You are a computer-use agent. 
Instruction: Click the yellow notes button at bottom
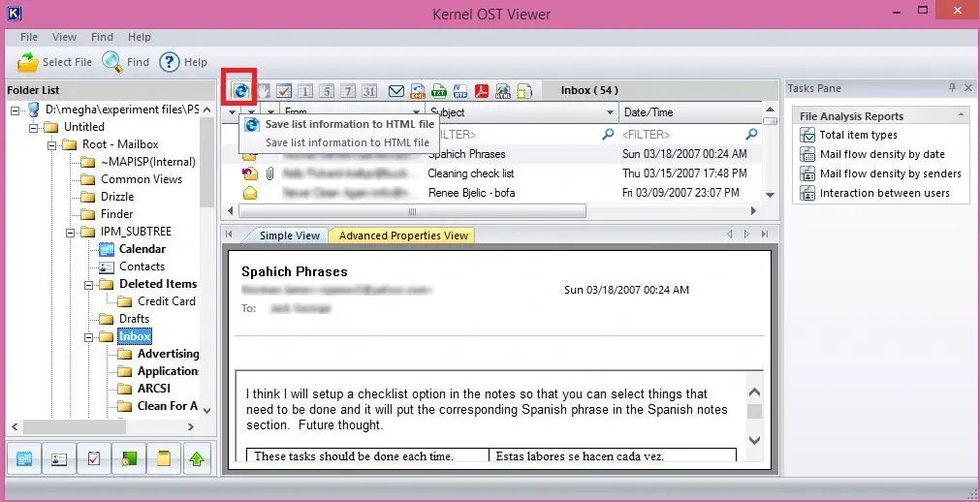coord(164,459)
